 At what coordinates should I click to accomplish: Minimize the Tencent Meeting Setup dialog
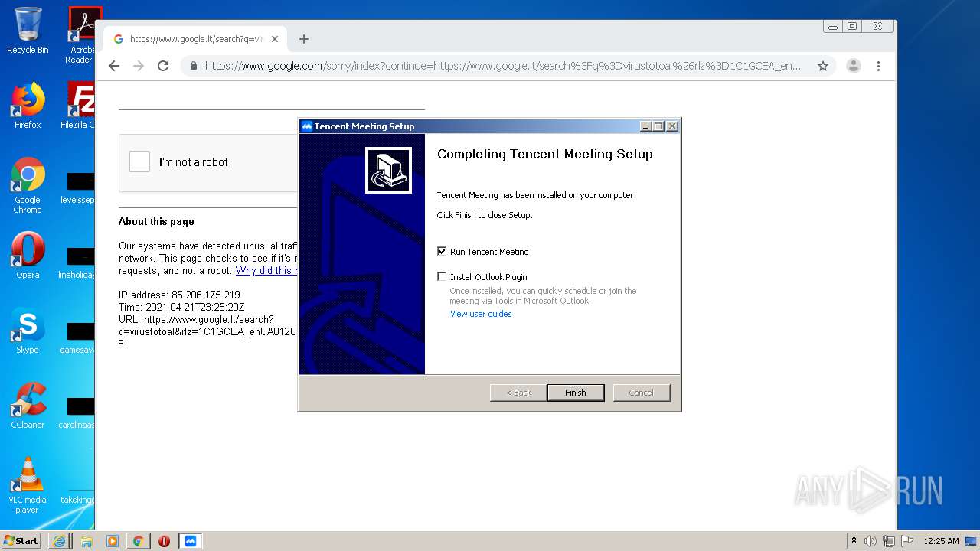(x=645, y=126)
